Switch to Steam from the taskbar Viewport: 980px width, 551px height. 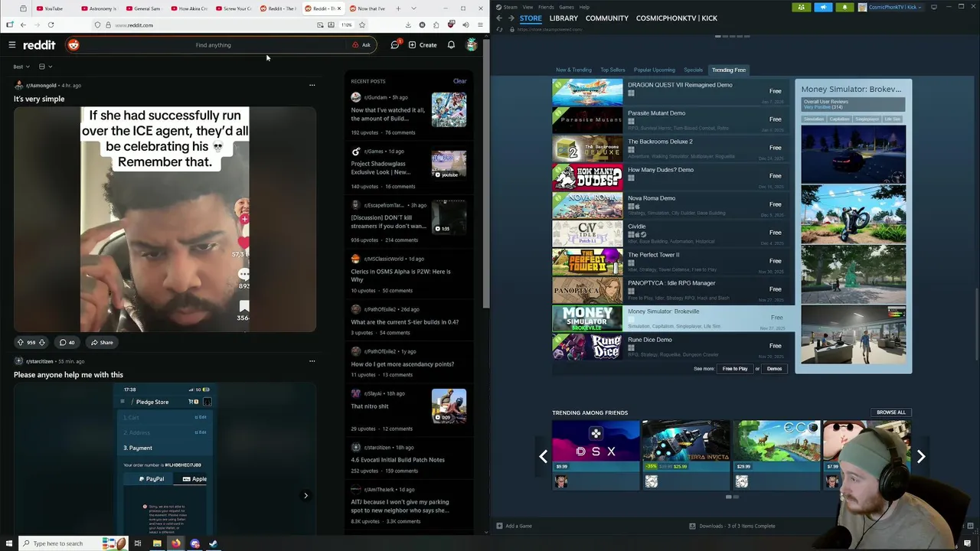click(213, 543)
